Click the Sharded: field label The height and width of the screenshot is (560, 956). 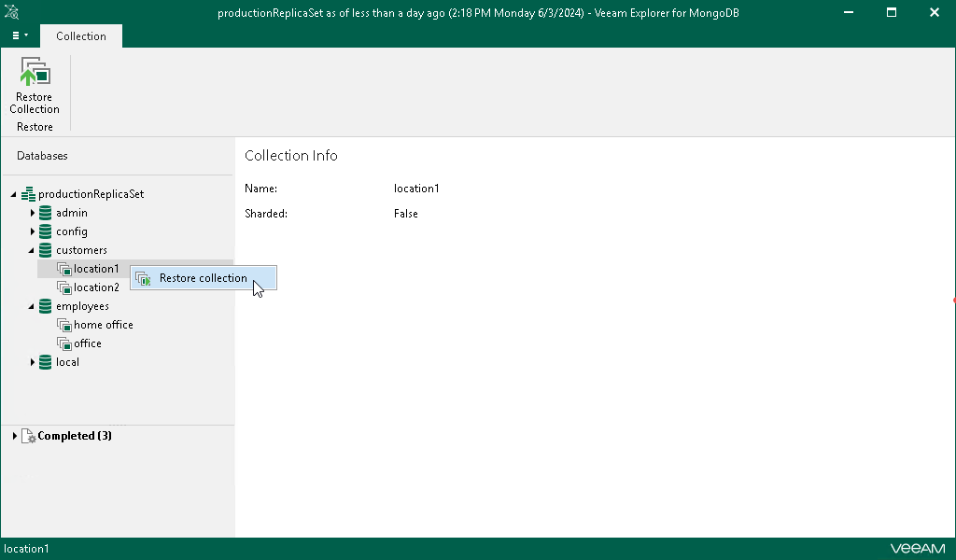click(x=266, y=214)
